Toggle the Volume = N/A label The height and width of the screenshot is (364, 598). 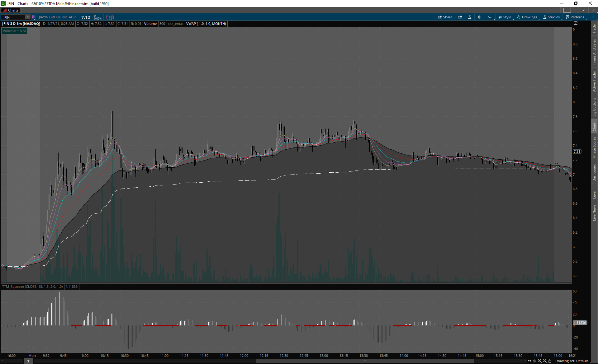pos(15,31)
